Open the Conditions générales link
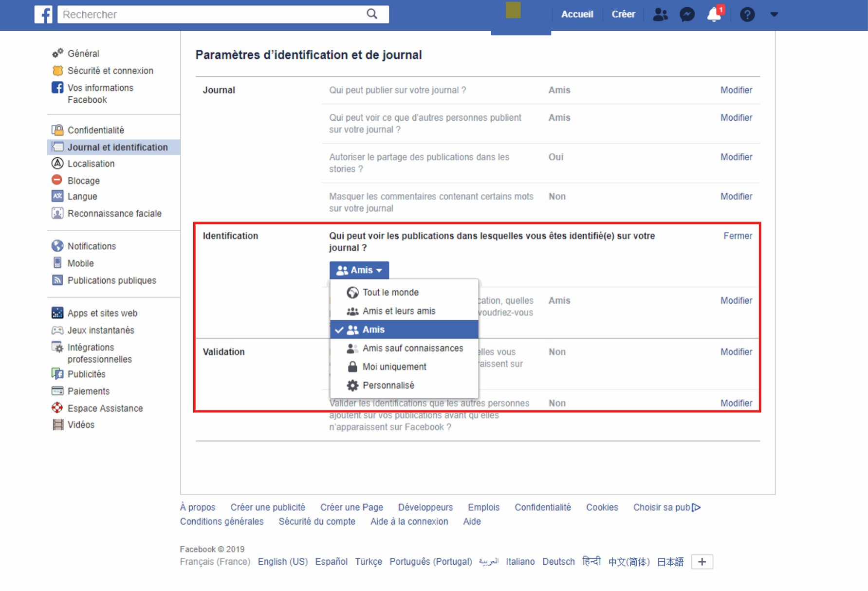The width and height of the screenshot is (868, 591). tap(222, 521)
